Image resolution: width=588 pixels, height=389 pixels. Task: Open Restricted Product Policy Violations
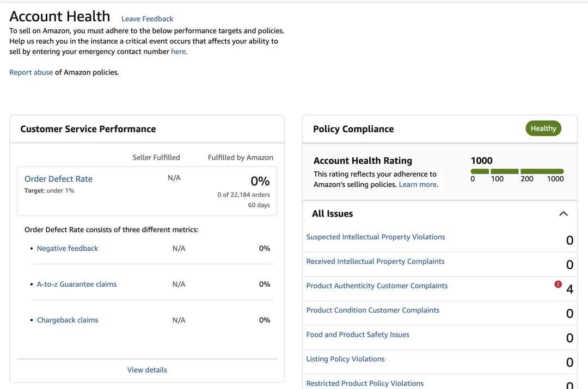click(365, 383)
